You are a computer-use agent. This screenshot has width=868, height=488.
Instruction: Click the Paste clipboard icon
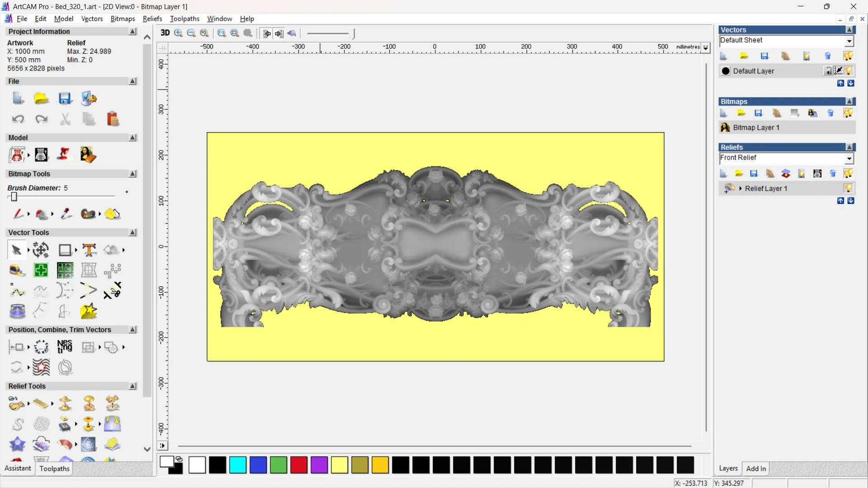click(x=113, y=119)
